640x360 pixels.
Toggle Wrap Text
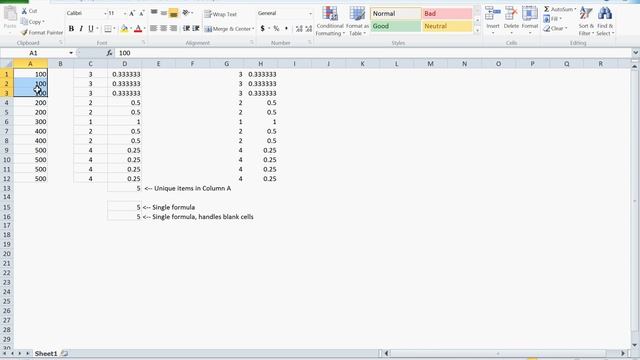[x=220, y=14]
